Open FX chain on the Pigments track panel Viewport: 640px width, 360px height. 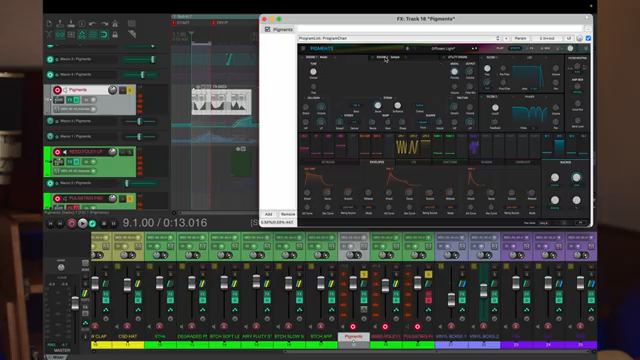coord(70,100)
